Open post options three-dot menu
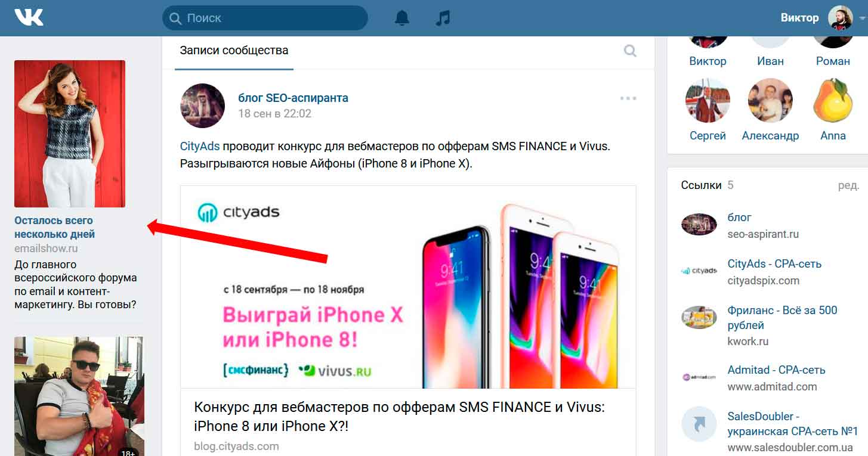Viewport: 868px width, 456px height. pyautogui.click(x=628, y=98)
